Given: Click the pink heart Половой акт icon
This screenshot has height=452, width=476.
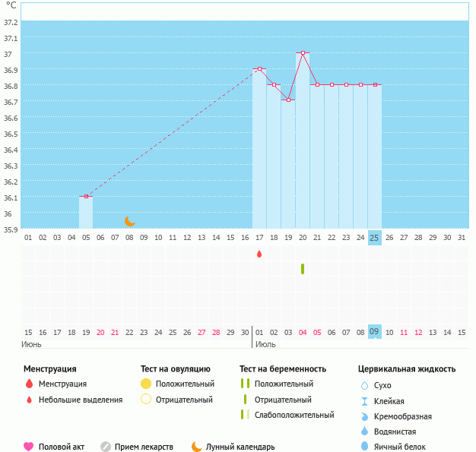Looking at the screenshot, I should point(29,447).
